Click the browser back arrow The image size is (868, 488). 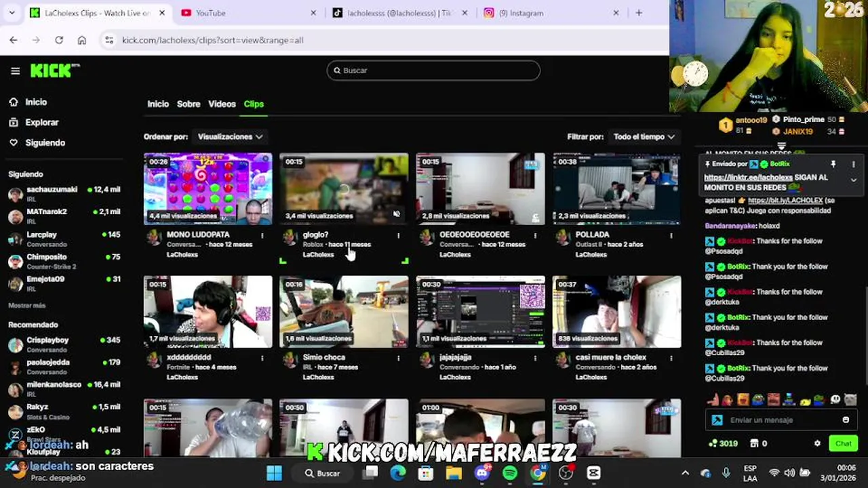point(14,41)
